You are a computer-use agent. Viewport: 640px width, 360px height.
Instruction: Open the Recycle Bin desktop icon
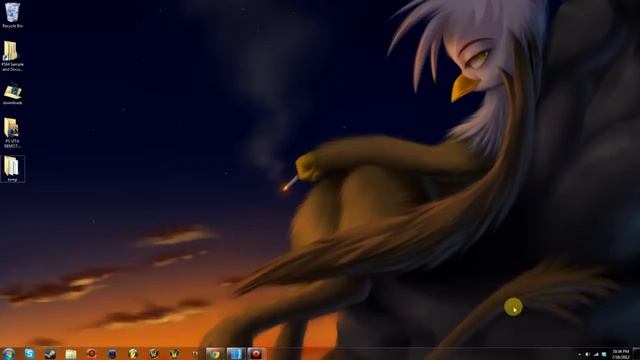pos(12,15)
